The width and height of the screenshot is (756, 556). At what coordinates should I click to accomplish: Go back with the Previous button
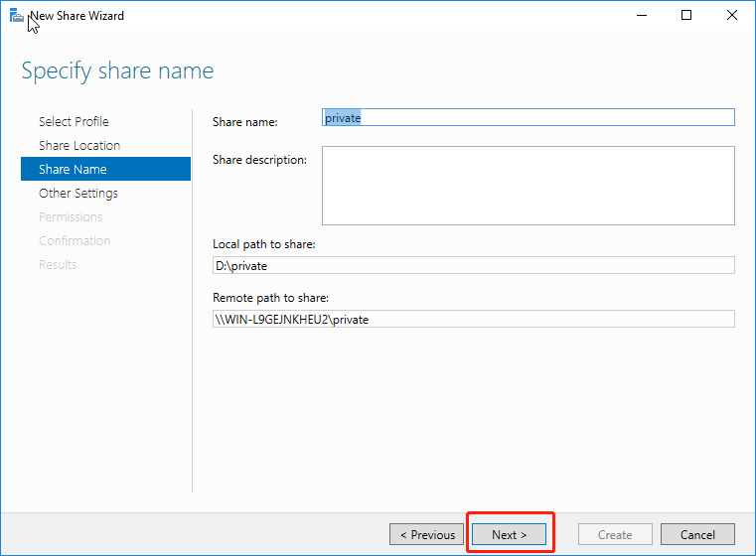tap(427, 534)
